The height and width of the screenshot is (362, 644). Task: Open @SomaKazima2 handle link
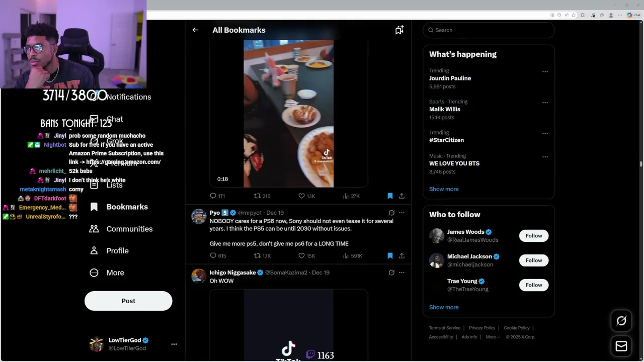(x=286, y=273)
